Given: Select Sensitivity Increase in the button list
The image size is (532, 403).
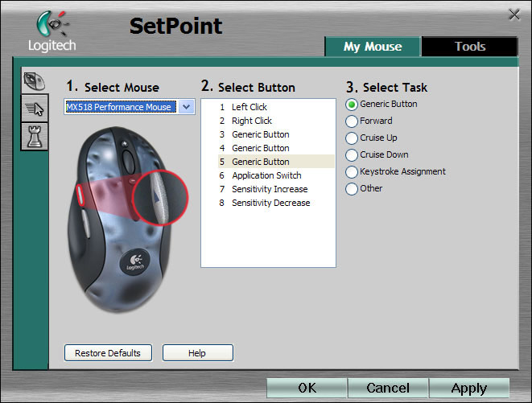Looking at the screenshot, I should click(270, 189).
